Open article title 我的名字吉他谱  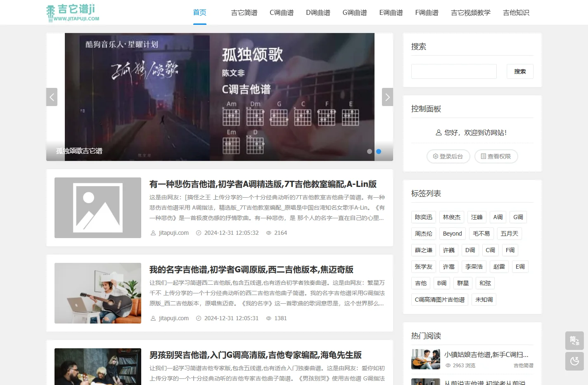(251, 269)
